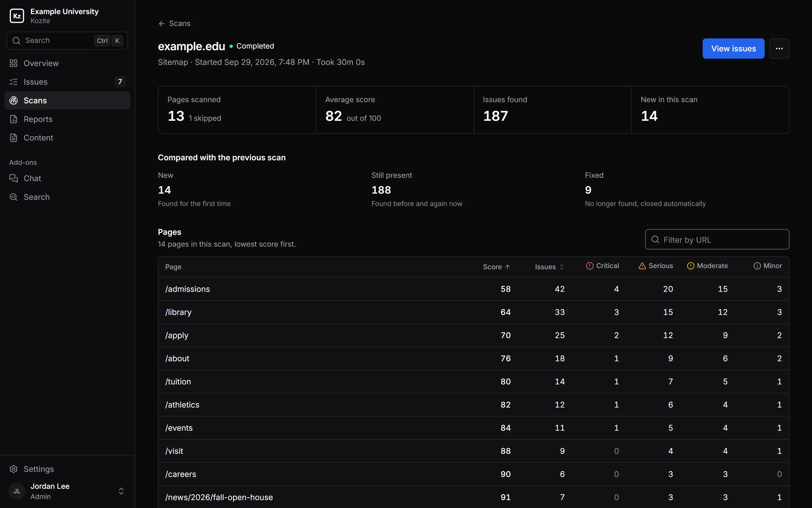Open the /news/2026/fall-open-house row

click(473, 497)
